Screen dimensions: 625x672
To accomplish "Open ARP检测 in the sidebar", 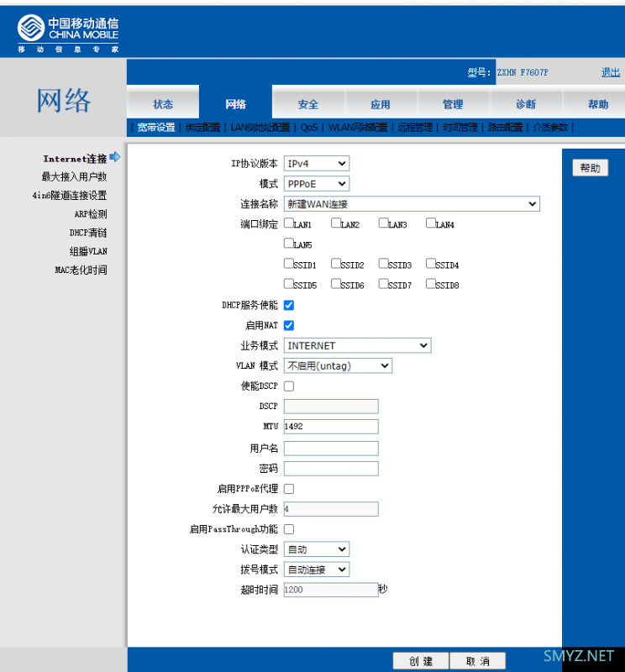I will [91, 214].
